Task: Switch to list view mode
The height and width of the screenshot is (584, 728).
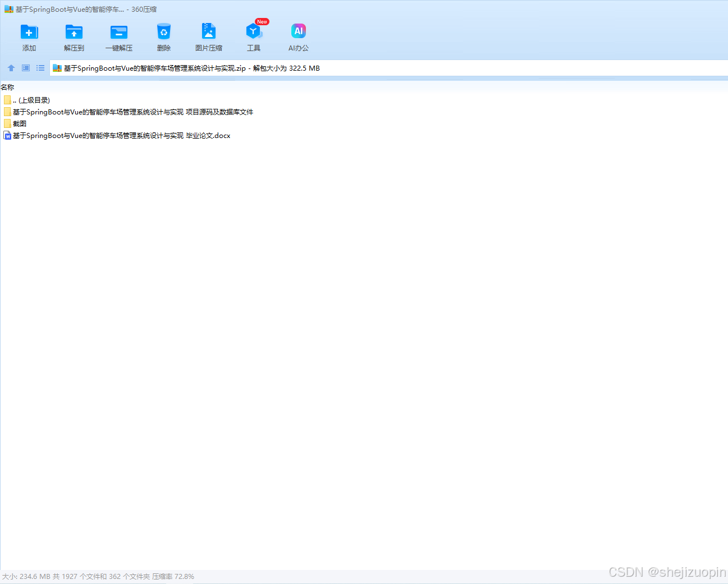Action: click(x=40, y=68)
